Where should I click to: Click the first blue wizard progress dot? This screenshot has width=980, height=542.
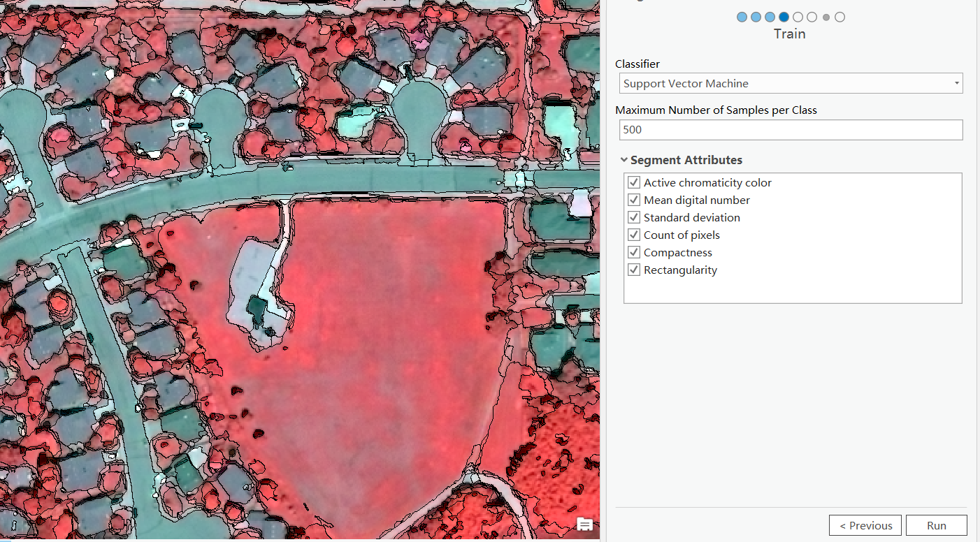point(742,17)
